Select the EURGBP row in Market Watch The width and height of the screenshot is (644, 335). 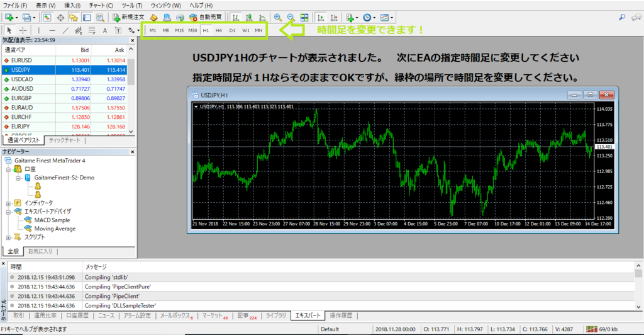pyautogui.click(x=64, y=98)
